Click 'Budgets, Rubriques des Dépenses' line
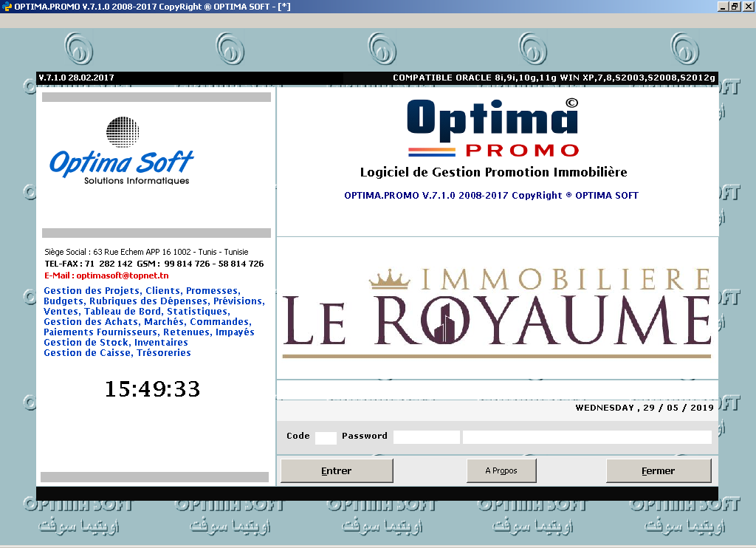756x548 pixels. pyautogui.click(x=154, y=301)
